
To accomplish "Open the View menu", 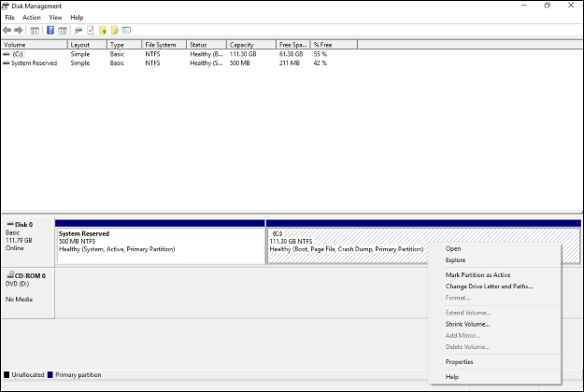I will point(55,18).
